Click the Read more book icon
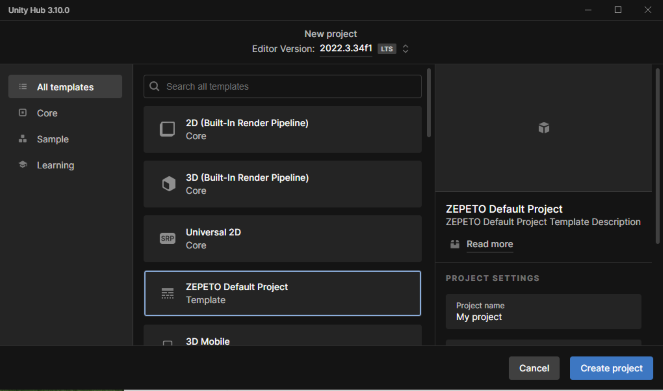 pyautogui.click(x=455, y=244)
